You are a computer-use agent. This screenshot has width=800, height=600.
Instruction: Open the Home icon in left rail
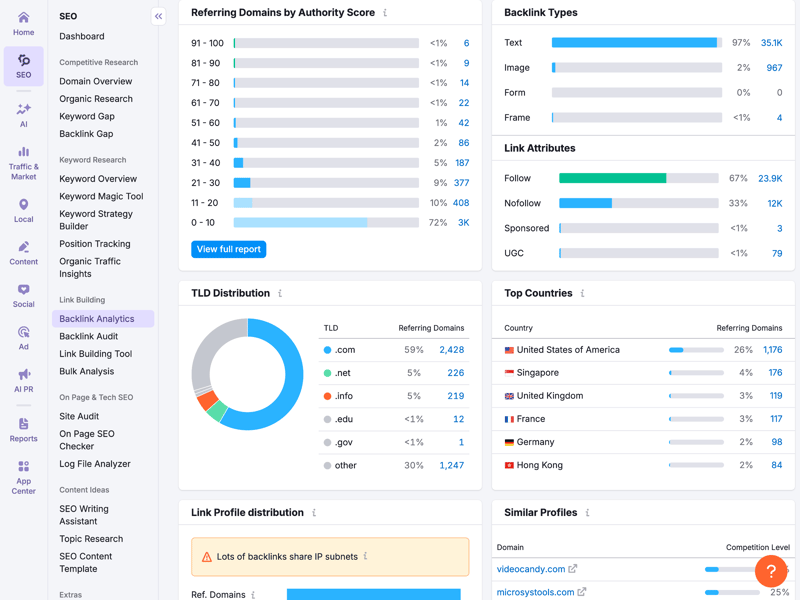pos(23,18)
